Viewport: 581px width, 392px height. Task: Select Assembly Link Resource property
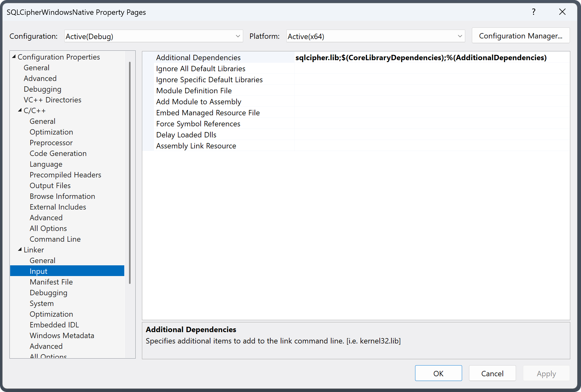pyautogui.click(x=196, y=146)
